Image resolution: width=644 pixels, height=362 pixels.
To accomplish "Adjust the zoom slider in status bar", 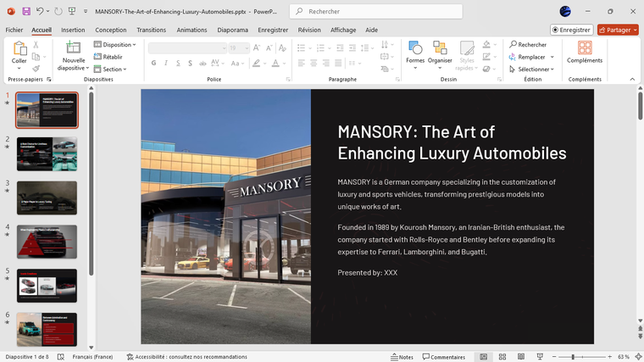I will (574, 357).
